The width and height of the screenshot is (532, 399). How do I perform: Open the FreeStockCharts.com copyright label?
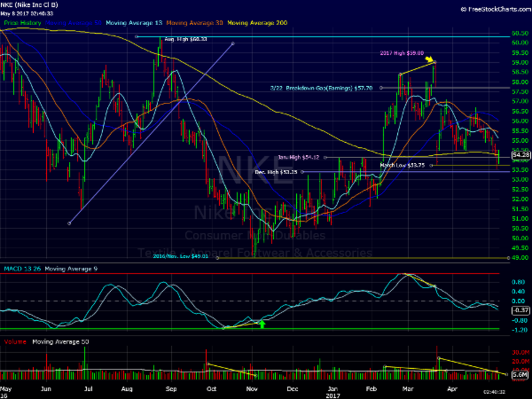495,8
